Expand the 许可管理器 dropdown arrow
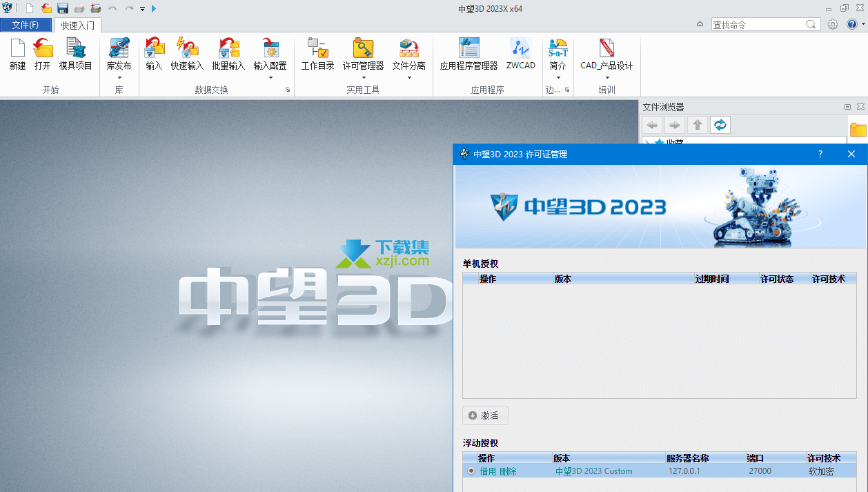Viewport: 868px width, 492px height. pos(363,77)
